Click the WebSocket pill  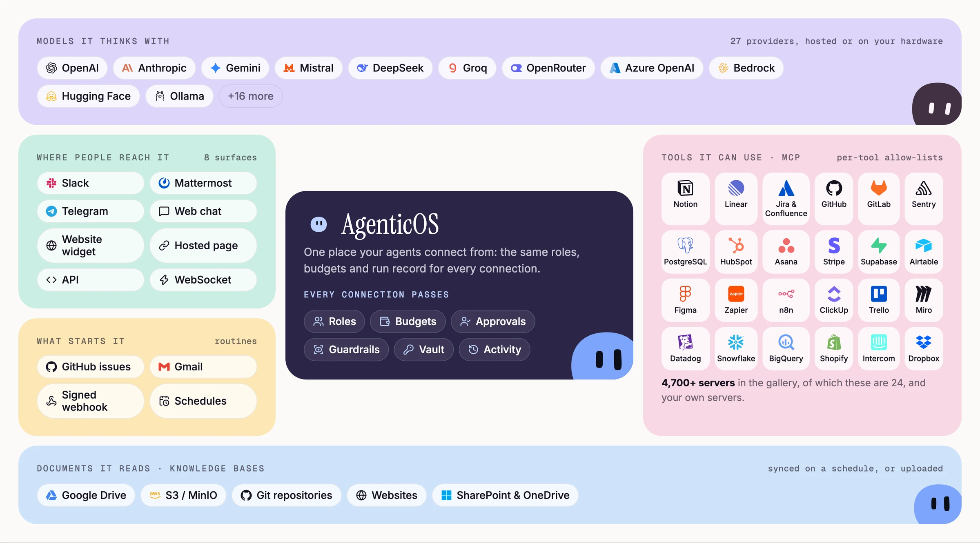point(203,279)
